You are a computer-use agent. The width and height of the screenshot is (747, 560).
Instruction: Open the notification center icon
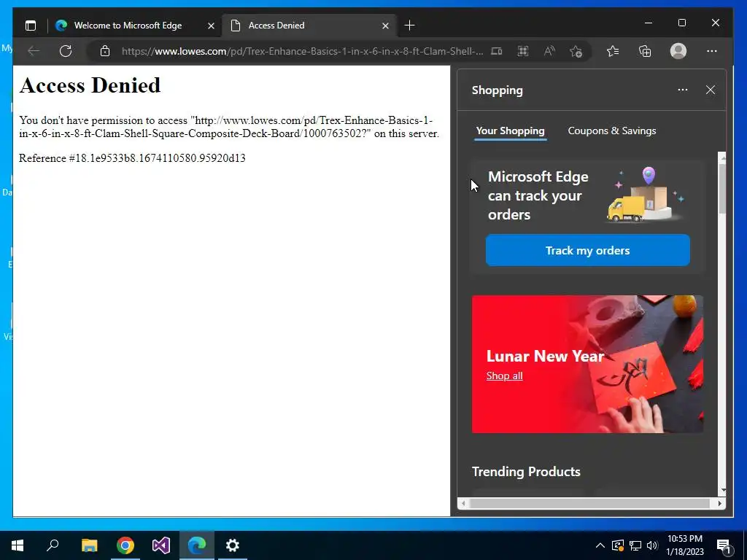pyautogui.click(x=724, y=545)
